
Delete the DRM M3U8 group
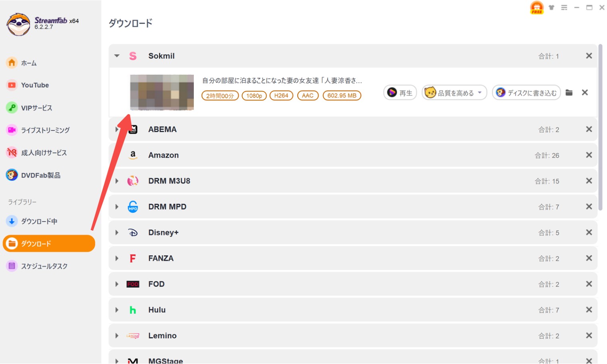[589, 181]
